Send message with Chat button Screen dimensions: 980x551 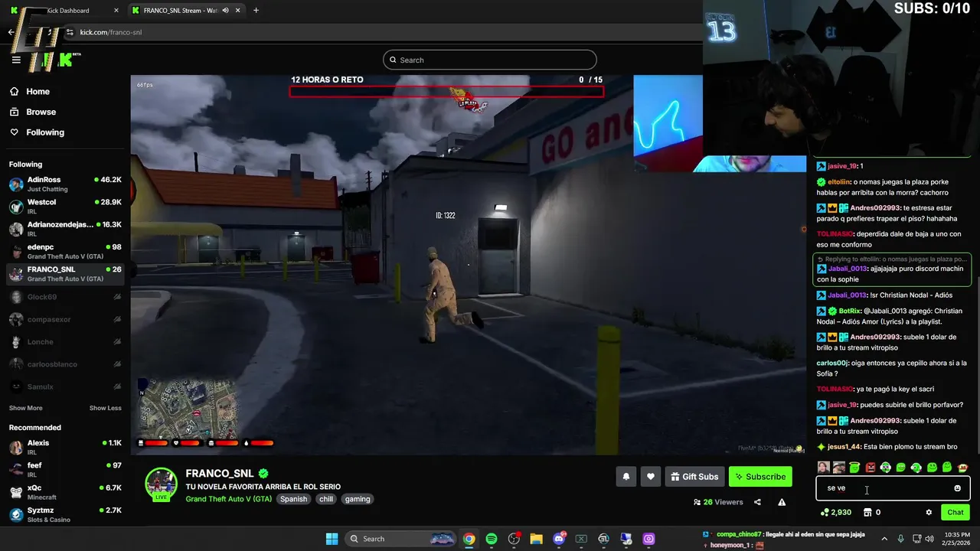(x=955, y=512)
